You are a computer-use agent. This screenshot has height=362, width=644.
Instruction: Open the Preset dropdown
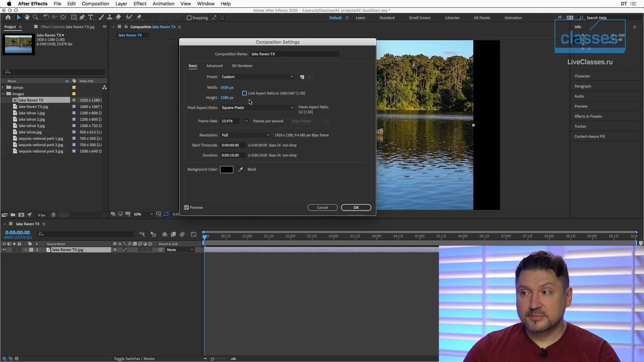pyautogui.click(x=257, y=77)
